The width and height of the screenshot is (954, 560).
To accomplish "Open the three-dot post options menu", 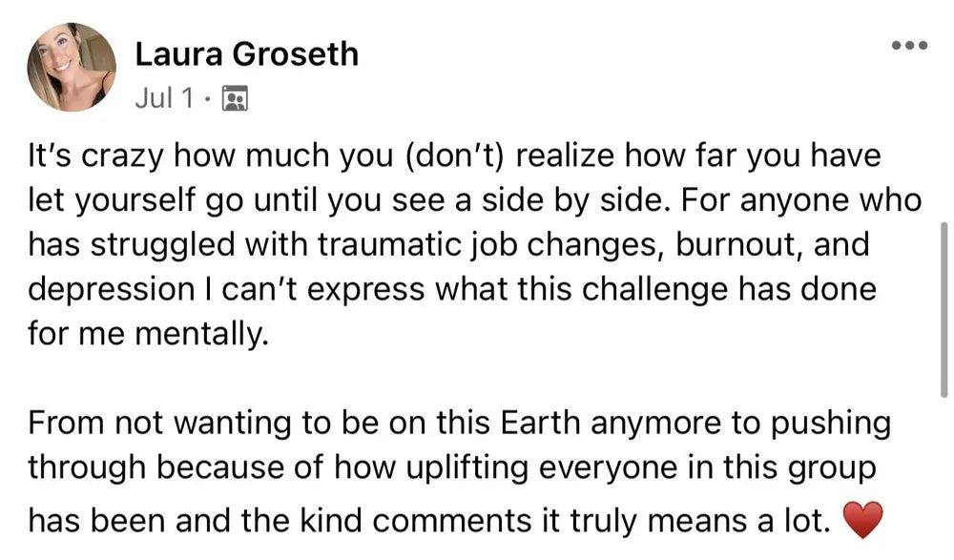I will 908,46.
